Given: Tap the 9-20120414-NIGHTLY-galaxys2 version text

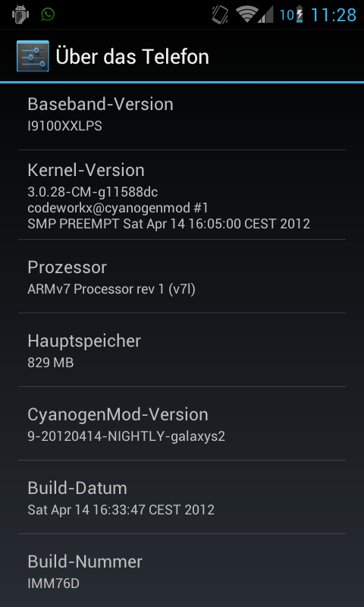Looking at the screenshot, I should (126, 436).
